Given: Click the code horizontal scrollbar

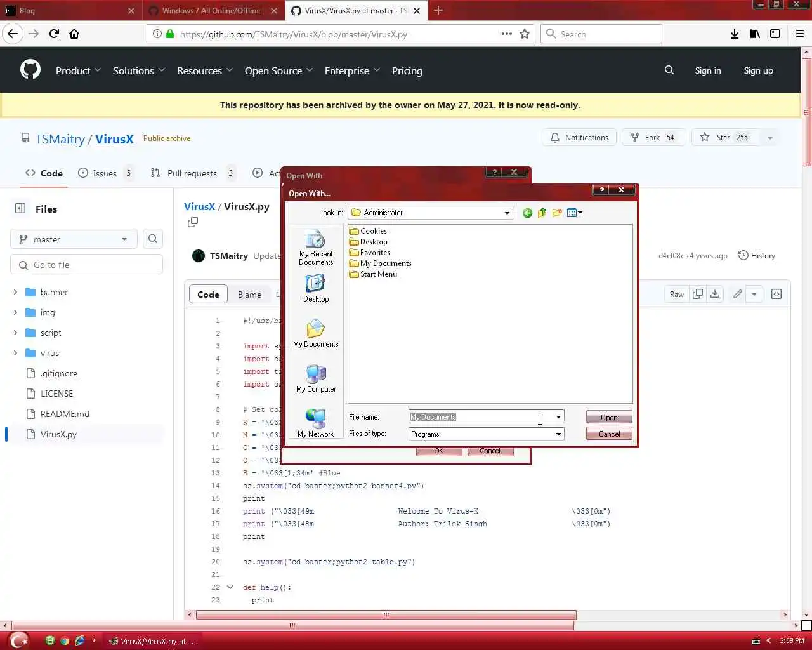Looking at the screenshot, I should pos(386,614).
